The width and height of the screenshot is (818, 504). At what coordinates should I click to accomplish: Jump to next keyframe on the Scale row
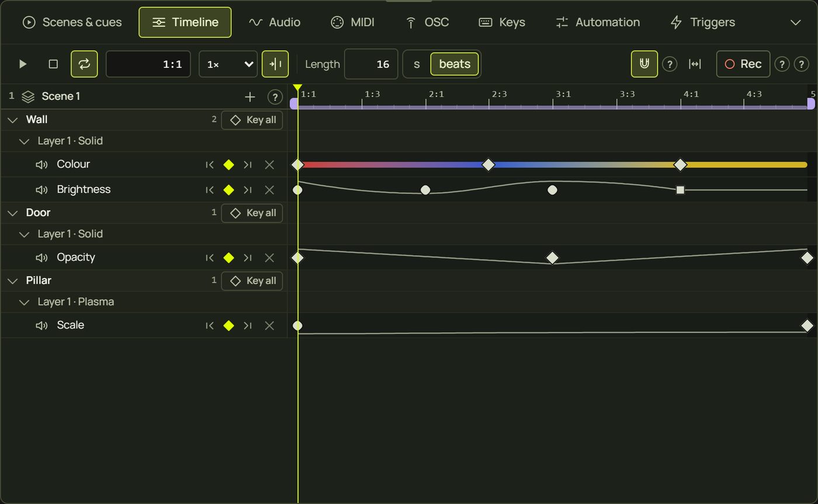[x=248, y=325]
